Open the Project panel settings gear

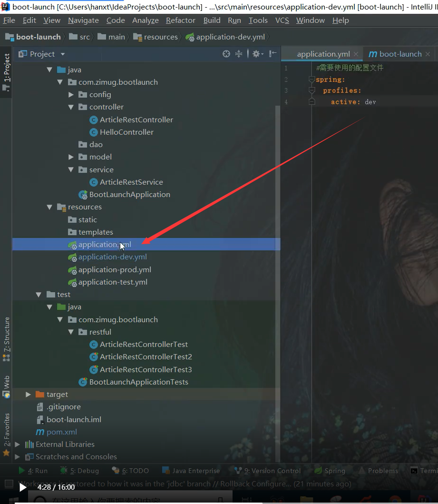click(258, 54)
